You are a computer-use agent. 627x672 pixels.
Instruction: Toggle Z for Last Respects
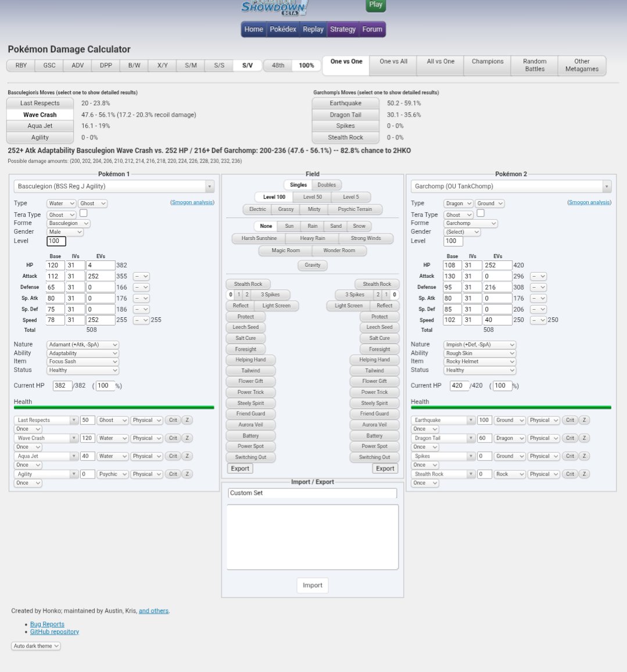click(187, 420)
